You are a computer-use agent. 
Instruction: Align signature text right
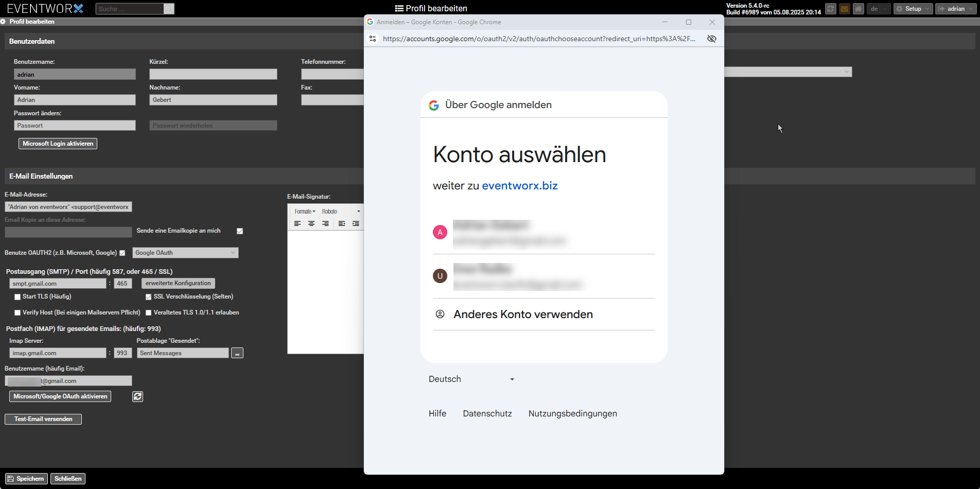(x=325, y=223)
